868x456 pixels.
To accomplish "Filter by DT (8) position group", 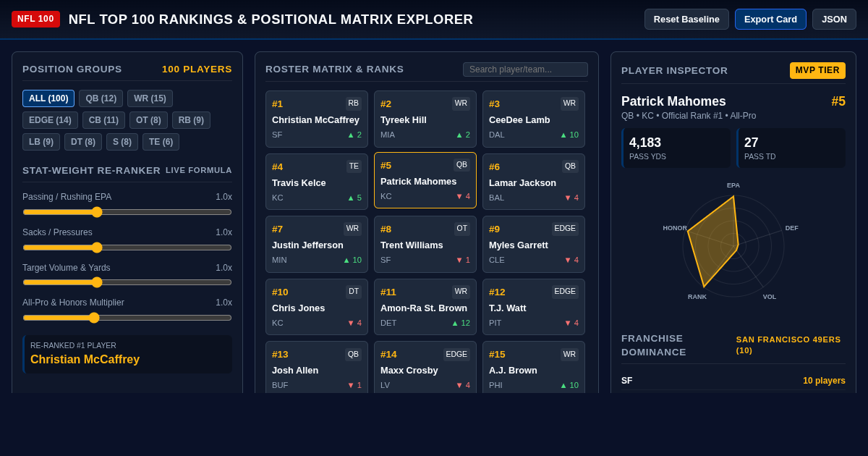I will [83, 142].
